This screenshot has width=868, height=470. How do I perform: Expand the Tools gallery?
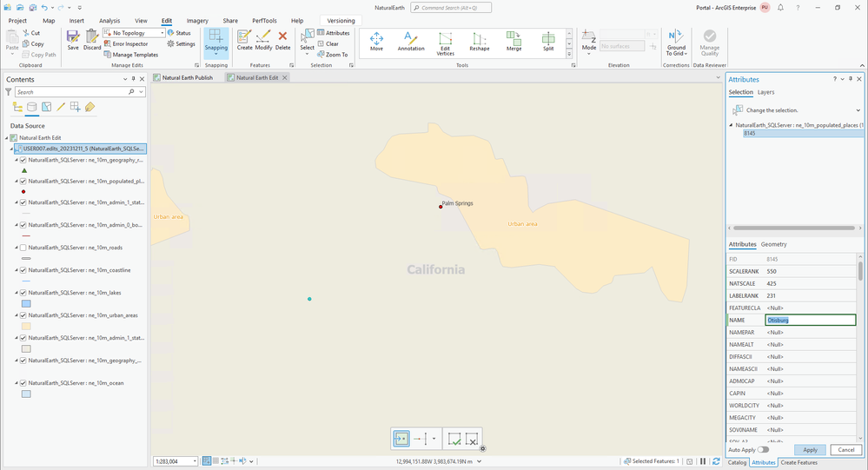coord(569,54)
